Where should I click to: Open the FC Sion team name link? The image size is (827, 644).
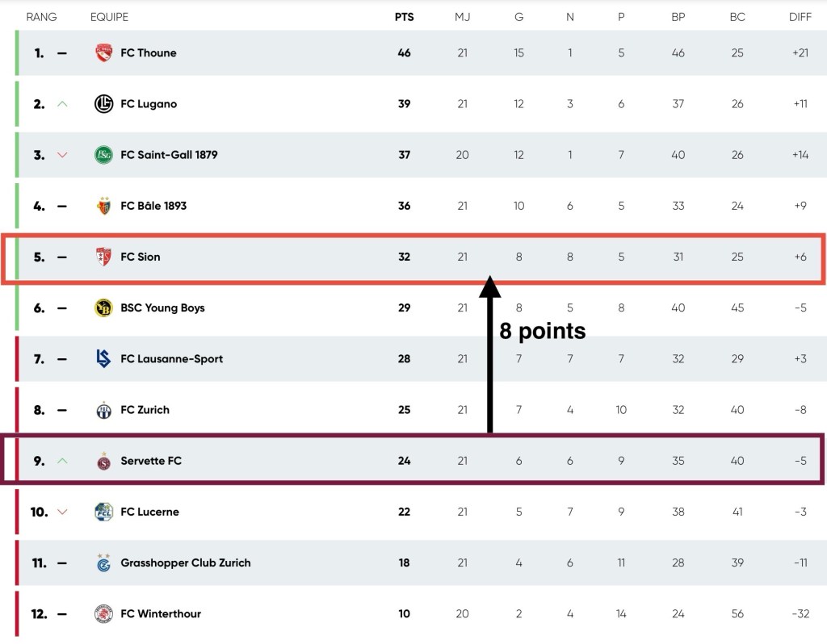tap(141, 257)
